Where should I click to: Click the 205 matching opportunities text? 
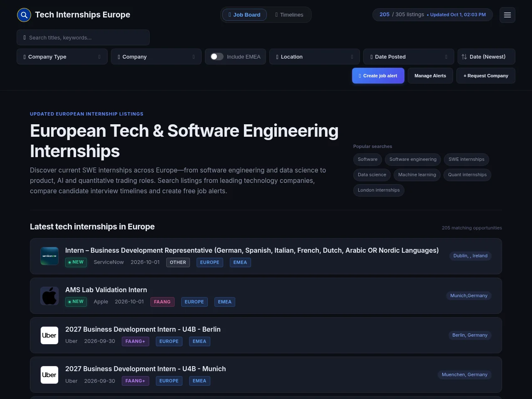(x=472, y=228)
